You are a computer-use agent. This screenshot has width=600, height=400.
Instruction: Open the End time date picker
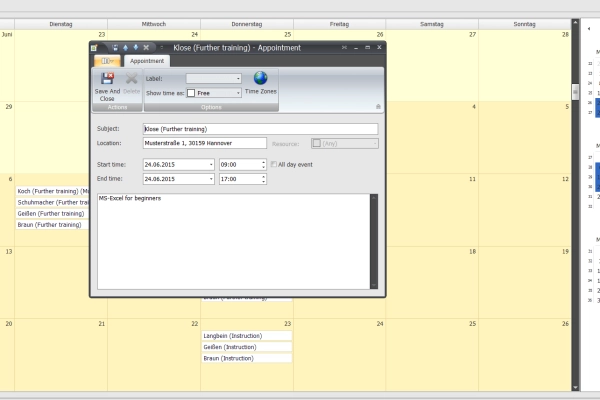click(x=211, y=179)
